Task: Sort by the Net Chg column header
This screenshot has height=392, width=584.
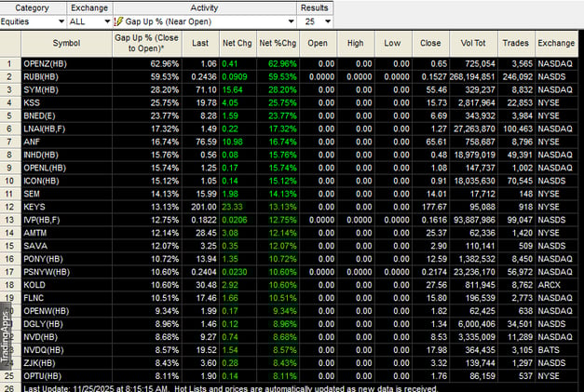Action: pyautogui.click(x=238, y=43)
